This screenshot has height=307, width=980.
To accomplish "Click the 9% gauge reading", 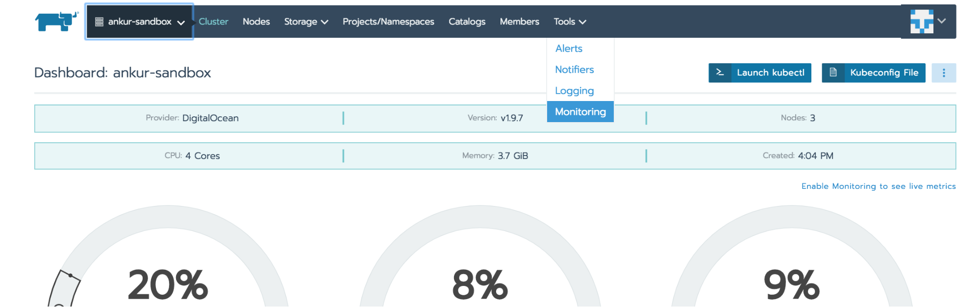I will pos(792,284).
